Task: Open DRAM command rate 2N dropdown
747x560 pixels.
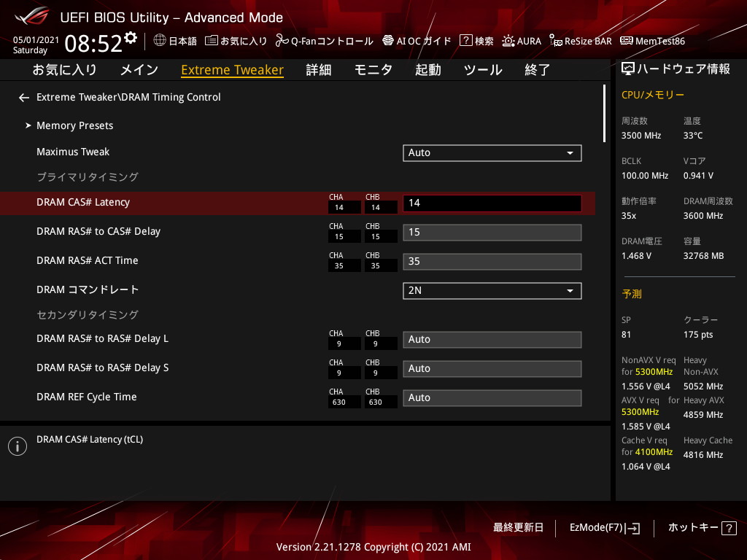Action: pyautogui.click(x=492, y=291)
